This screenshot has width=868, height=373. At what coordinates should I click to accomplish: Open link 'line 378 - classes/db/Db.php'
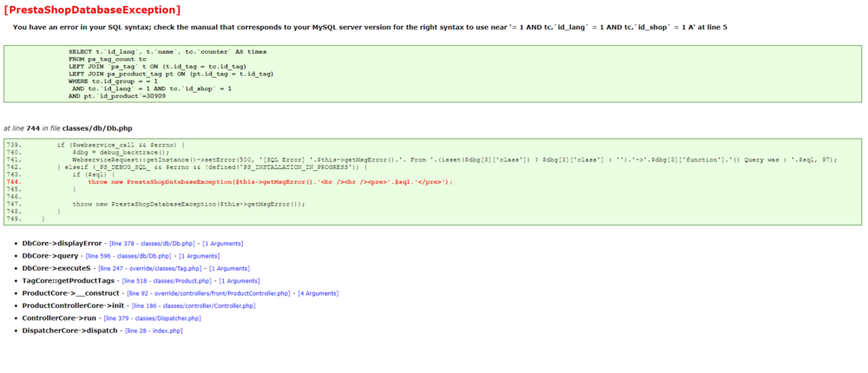point(152,244)
